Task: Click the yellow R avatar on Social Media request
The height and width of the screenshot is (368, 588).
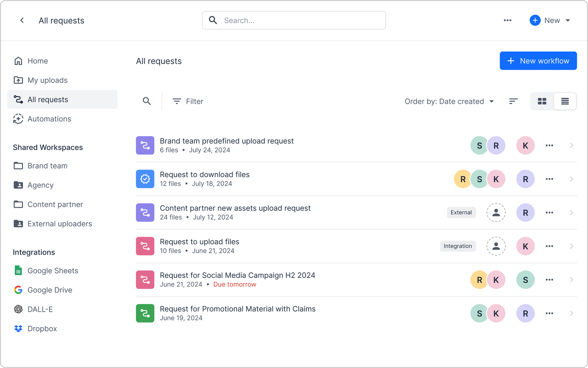Action: tap(479, 280)
